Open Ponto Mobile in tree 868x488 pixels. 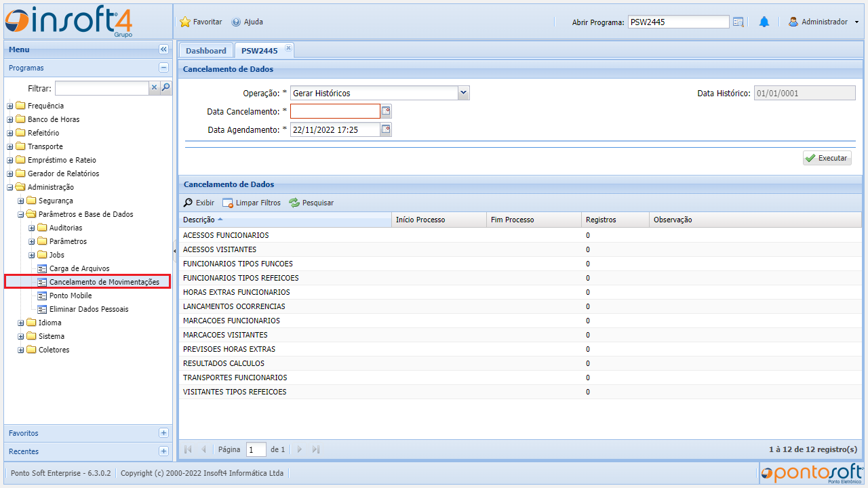(x=71, y=296)
